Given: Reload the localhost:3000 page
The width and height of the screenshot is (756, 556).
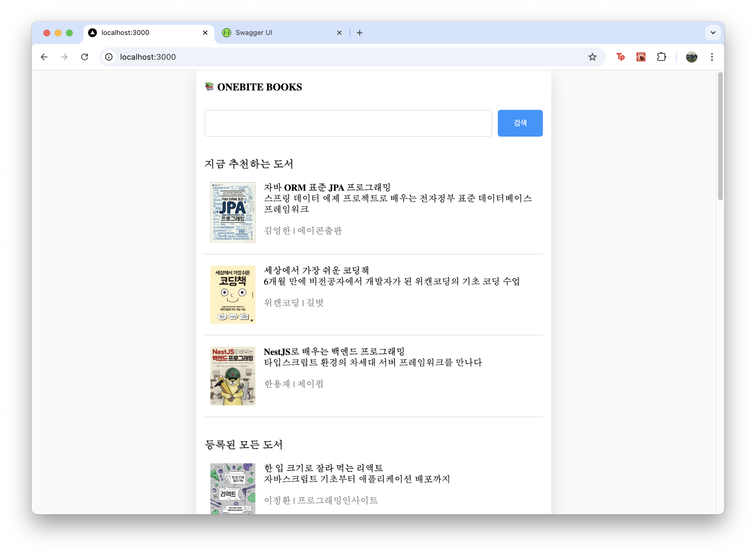Looking at the screenshot, I should pyautogui.click(x=85, y=57).
